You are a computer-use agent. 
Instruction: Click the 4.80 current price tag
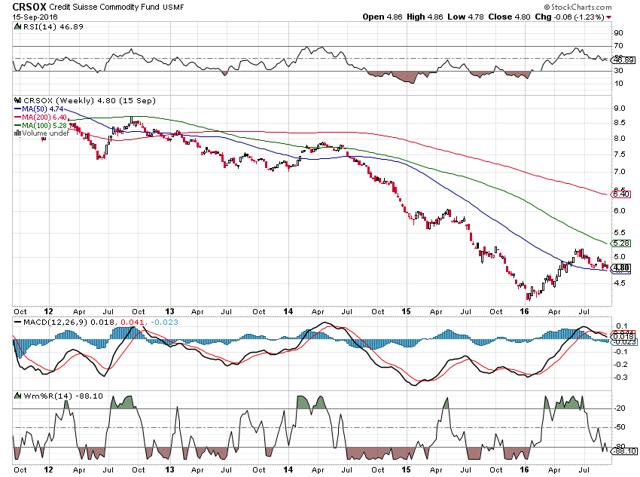622,268
